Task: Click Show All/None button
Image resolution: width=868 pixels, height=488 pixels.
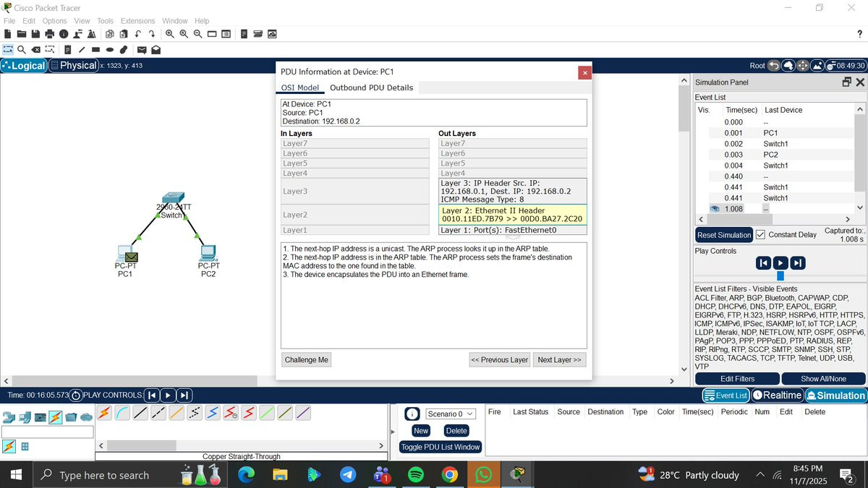Action: click(x=823, y=379)
